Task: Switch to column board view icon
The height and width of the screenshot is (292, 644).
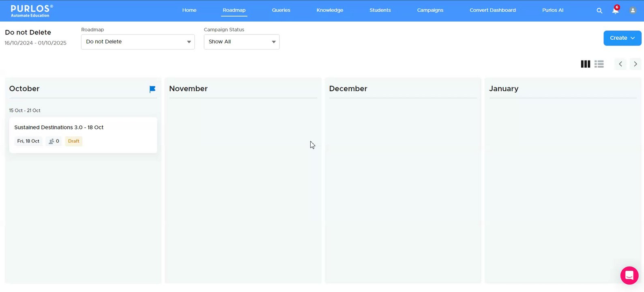Action: pyautogui.click(x=586, y=64)
